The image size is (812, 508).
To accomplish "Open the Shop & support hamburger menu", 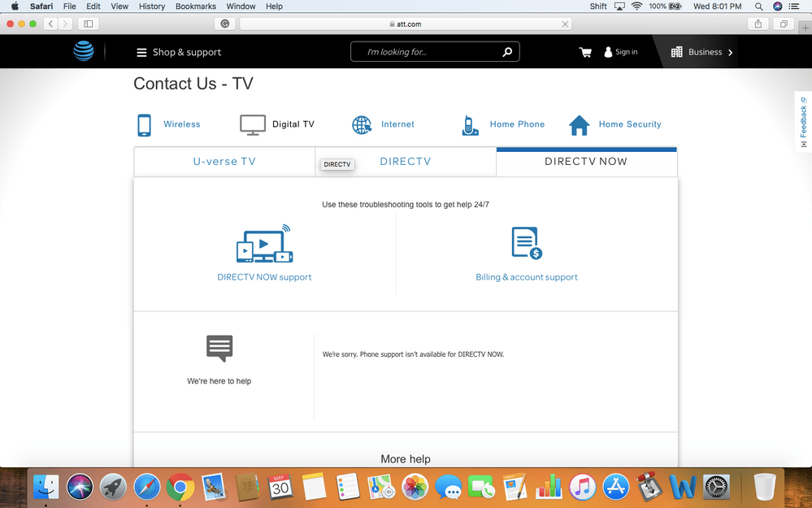I will tap(178, 52).
